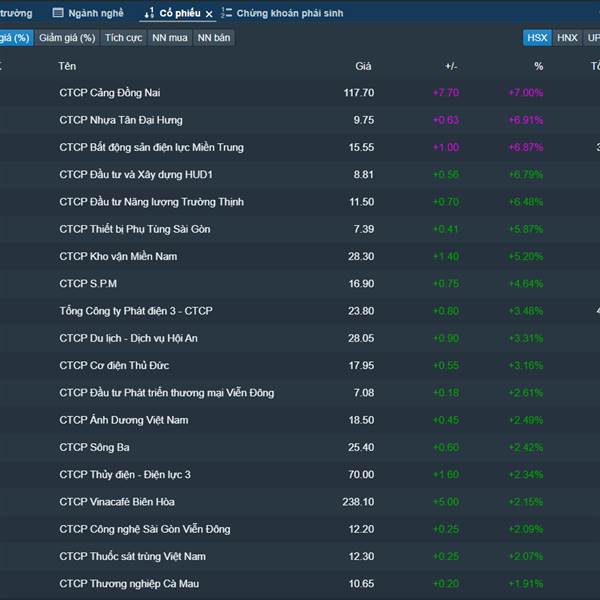Viewport: 600px width, 600px height.
Task: Switch to HNX exchange
Action: 567,38
